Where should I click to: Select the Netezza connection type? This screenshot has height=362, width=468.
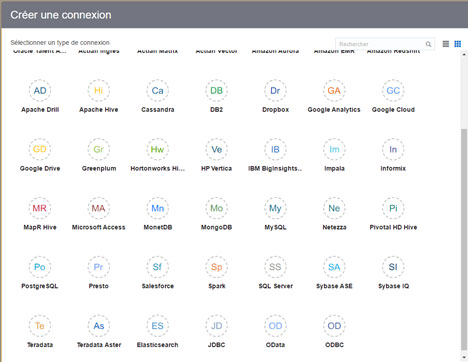tap(334, 208)
